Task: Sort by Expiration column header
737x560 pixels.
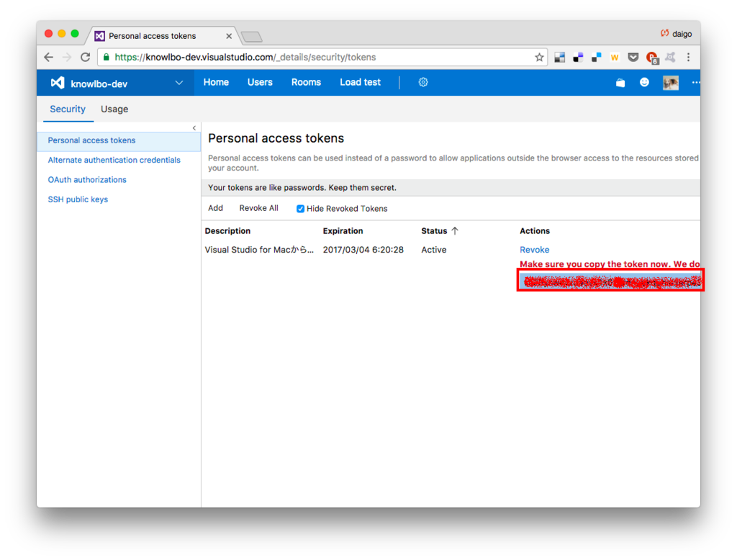Action: pyautogui.click(x=343, y=231)
